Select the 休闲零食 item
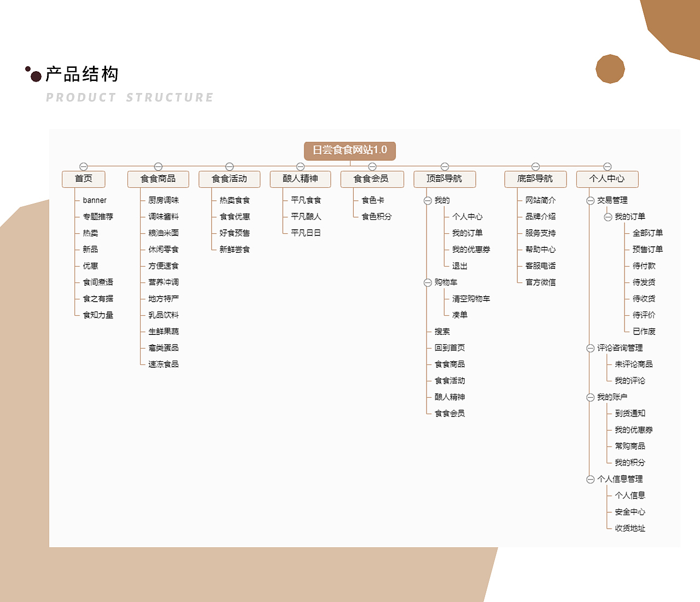 click(164, 250)
